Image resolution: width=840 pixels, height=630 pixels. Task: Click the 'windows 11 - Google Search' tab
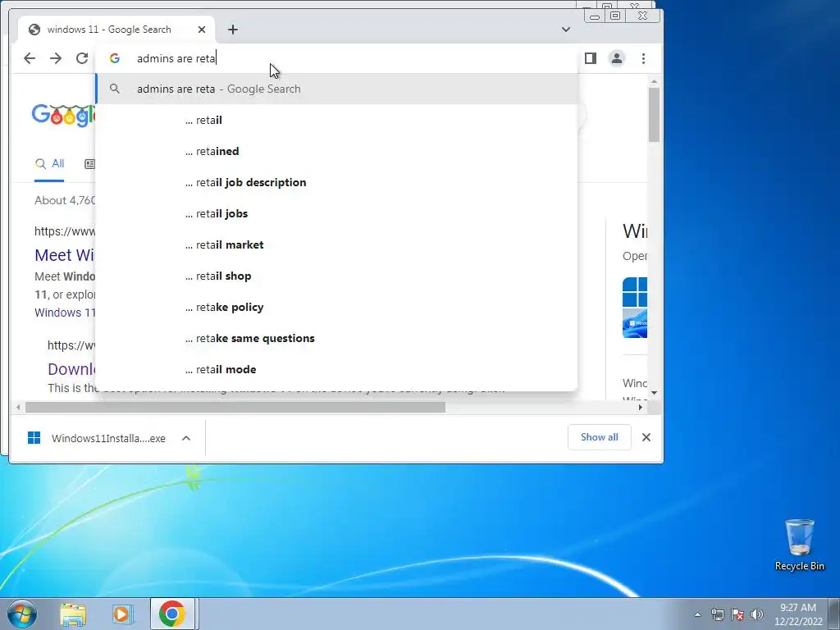click(116, 30)
